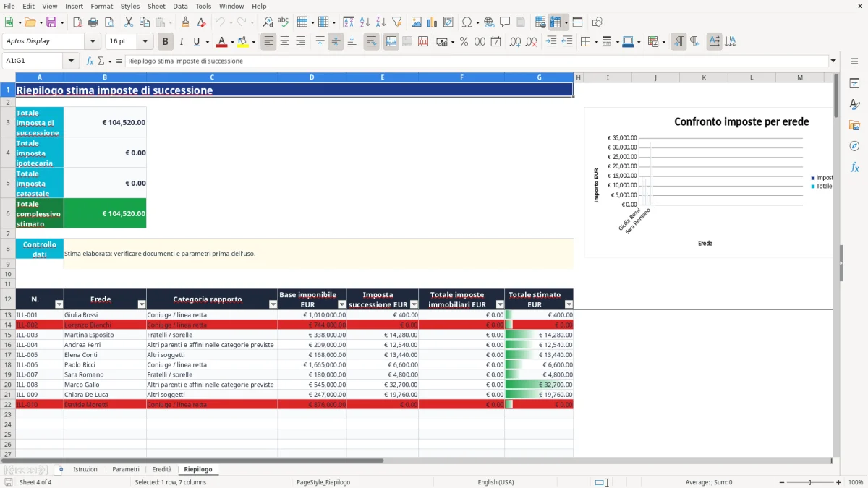Click the Clear Direct Formatting icon

tap(201, 22)
